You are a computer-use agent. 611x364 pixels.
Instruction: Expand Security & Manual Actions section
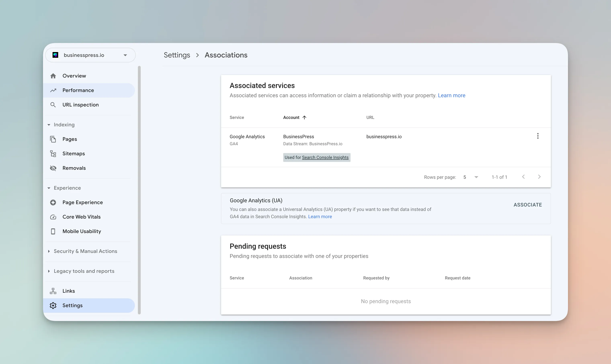[49, 251]
